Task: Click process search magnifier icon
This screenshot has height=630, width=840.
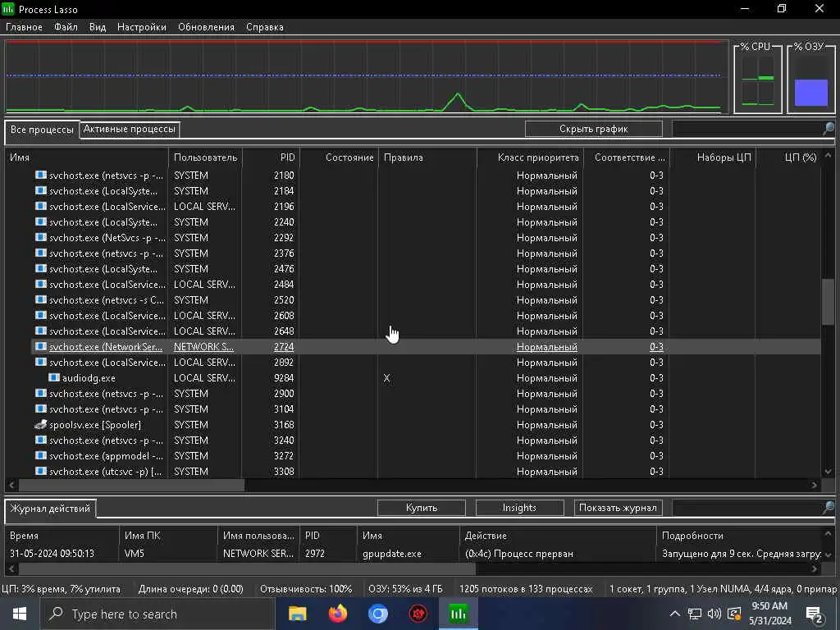Action: pyautogui.click(x=829, y=129)
